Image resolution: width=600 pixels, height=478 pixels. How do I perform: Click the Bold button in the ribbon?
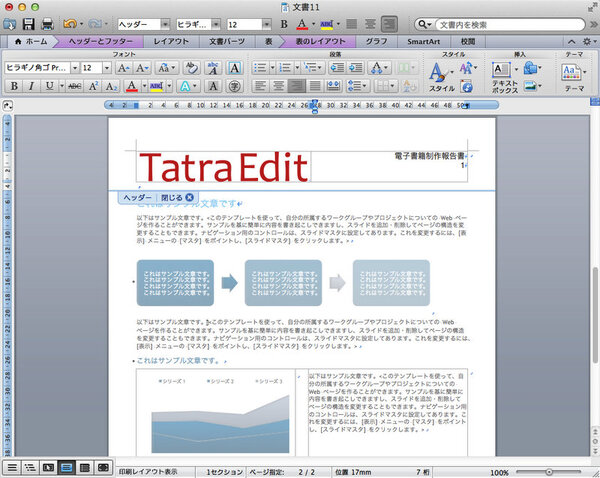tap(14, 86)
